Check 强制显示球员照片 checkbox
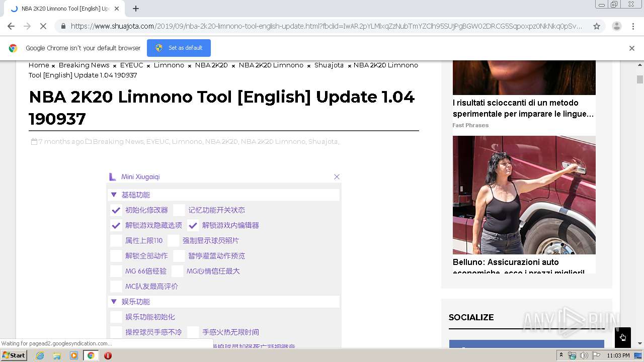 pyautogui.click(x=174, y=241)
